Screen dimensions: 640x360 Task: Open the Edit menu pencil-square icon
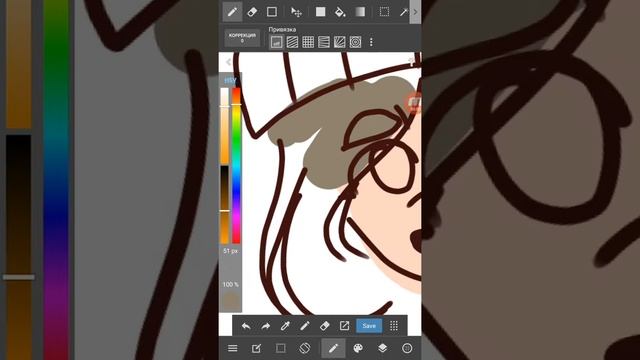point(256,348)
